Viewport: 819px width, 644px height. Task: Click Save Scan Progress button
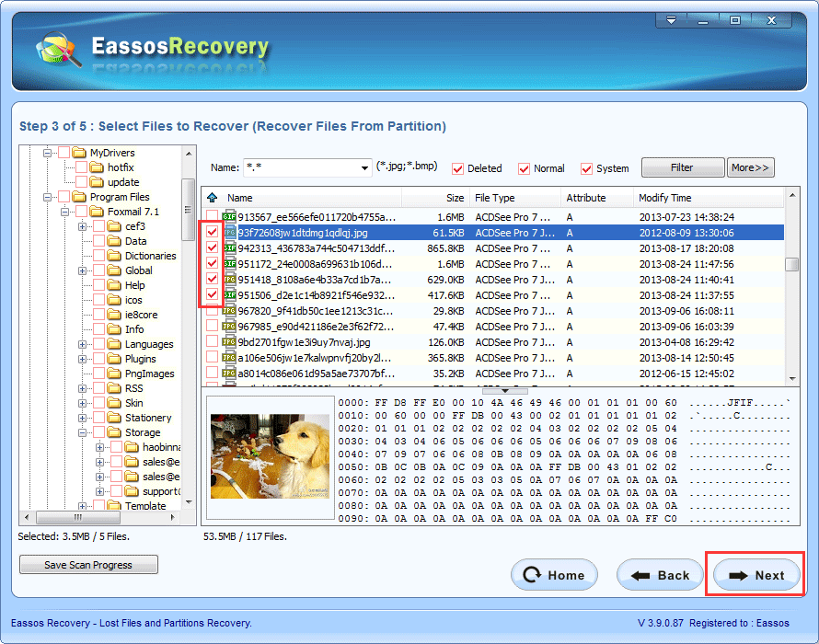click(x=88, y=565)
